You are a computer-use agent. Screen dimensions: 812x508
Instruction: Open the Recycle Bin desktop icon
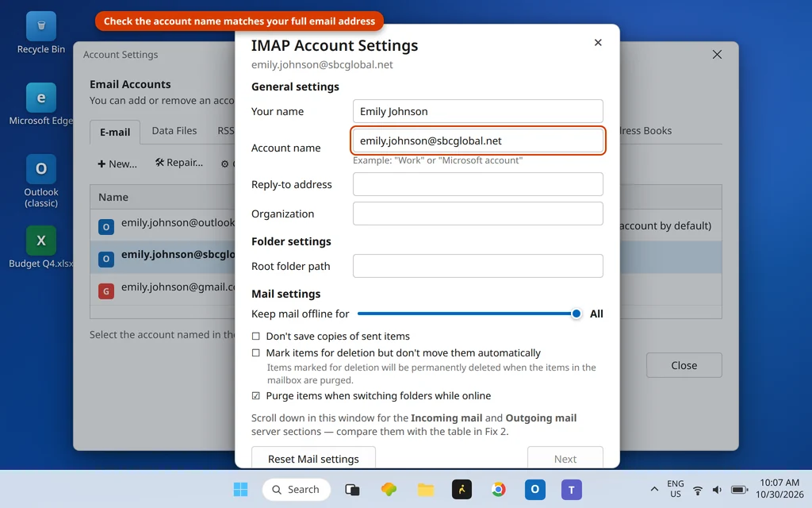point(41,33)
